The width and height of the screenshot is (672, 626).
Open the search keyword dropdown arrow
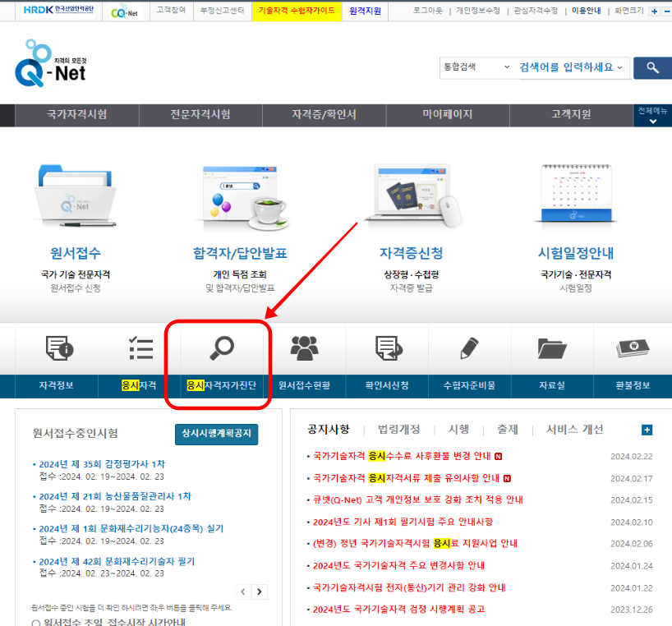[x=620, y=68]
